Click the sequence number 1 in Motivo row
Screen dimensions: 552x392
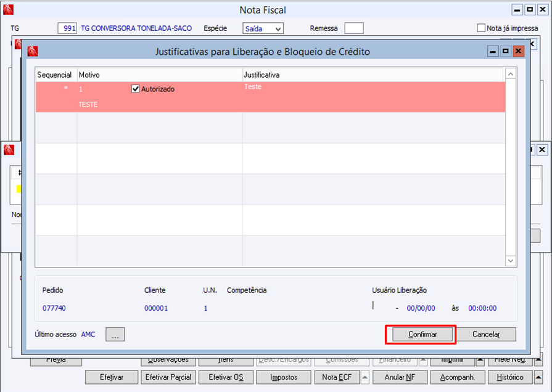81,89
